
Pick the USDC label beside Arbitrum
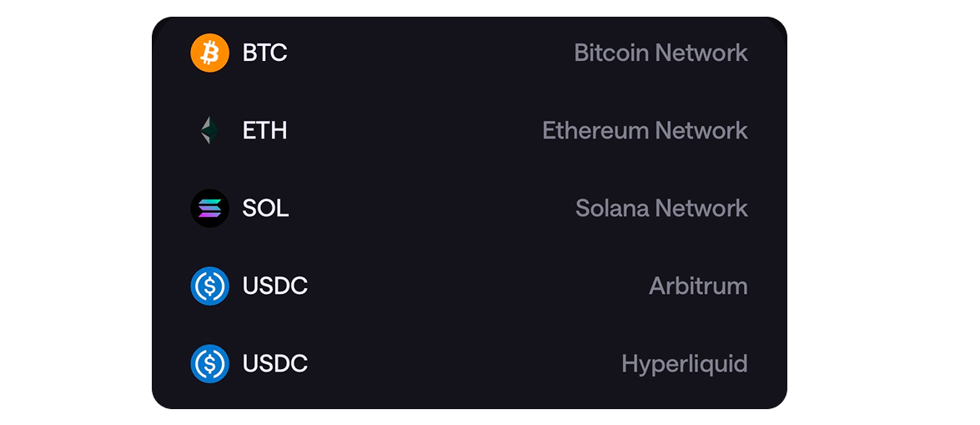(274, 286)
